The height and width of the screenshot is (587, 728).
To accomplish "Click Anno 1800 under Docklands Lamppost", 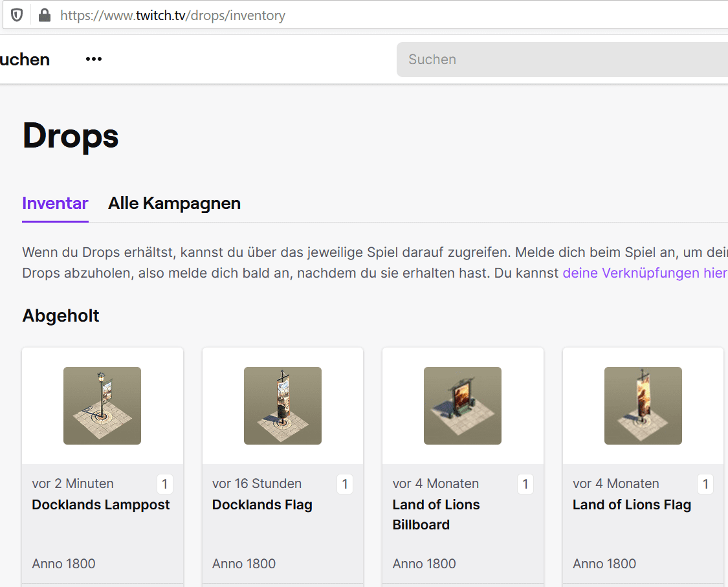I will 63,564.
